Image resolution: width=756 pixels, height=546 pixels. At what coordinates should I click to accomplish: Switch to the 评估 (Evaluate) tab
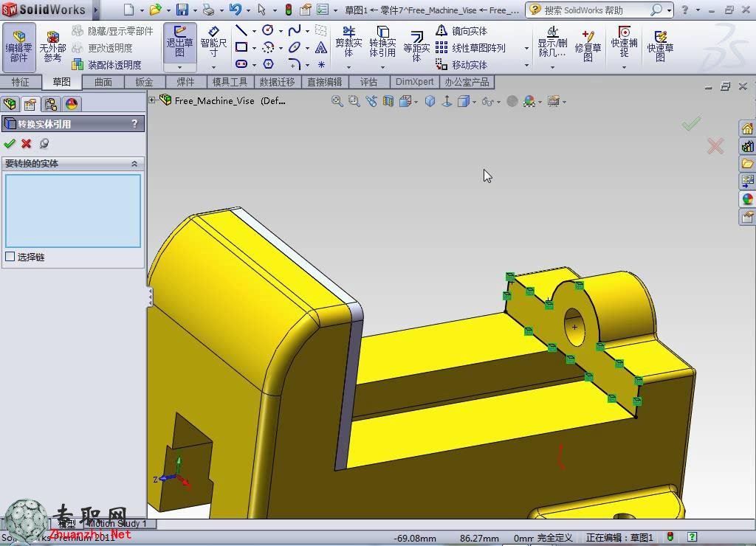click(369, 82)
